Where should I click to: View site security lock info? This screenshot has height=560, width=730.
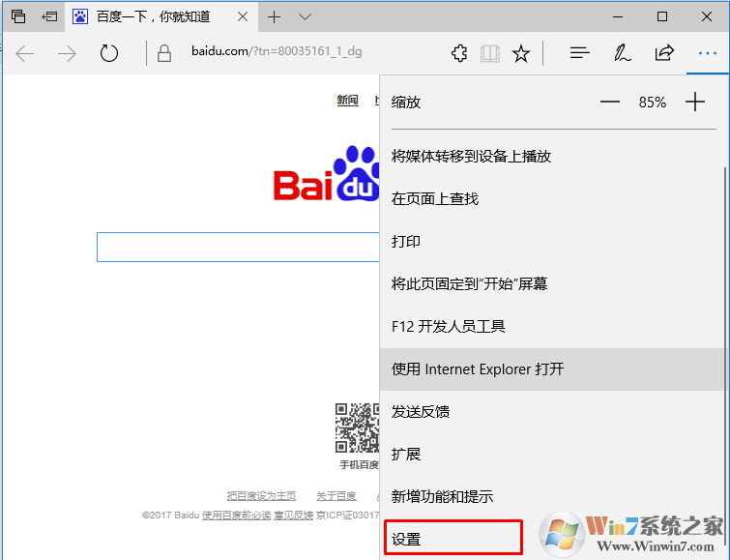[x=163, y=53]
